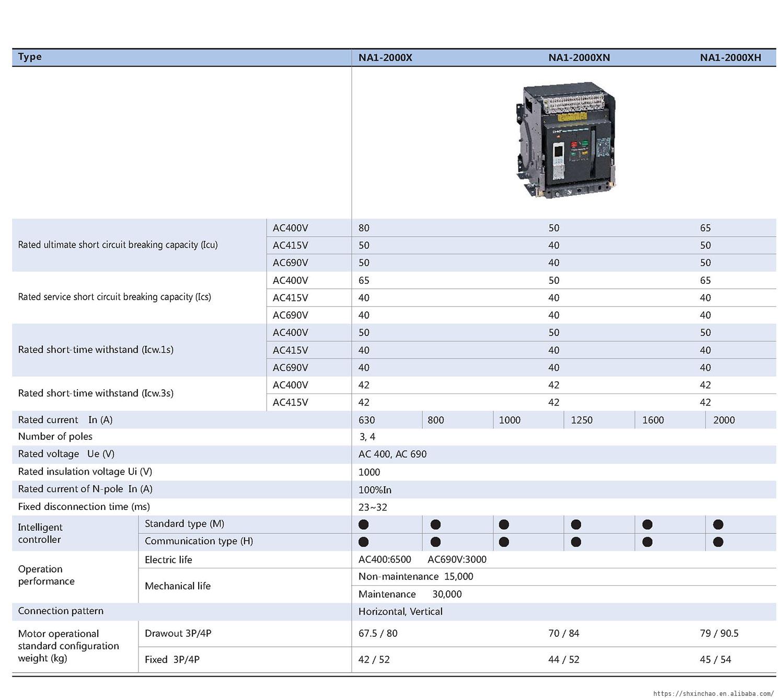The width and height of the screenshot is (784, 698).
Task: Click the Standard type dot under 800
Action: pos(435,524)
